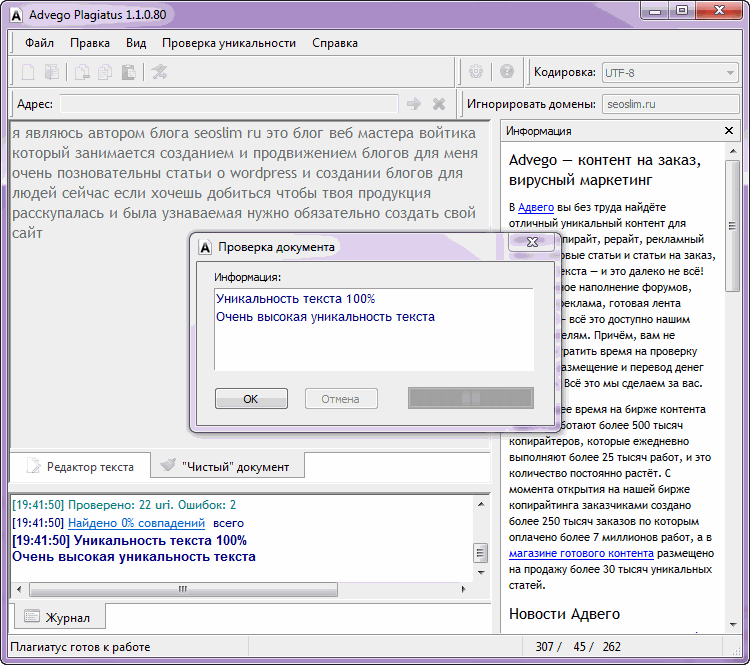Click the Адрес input field

click(x=229, y=104)
